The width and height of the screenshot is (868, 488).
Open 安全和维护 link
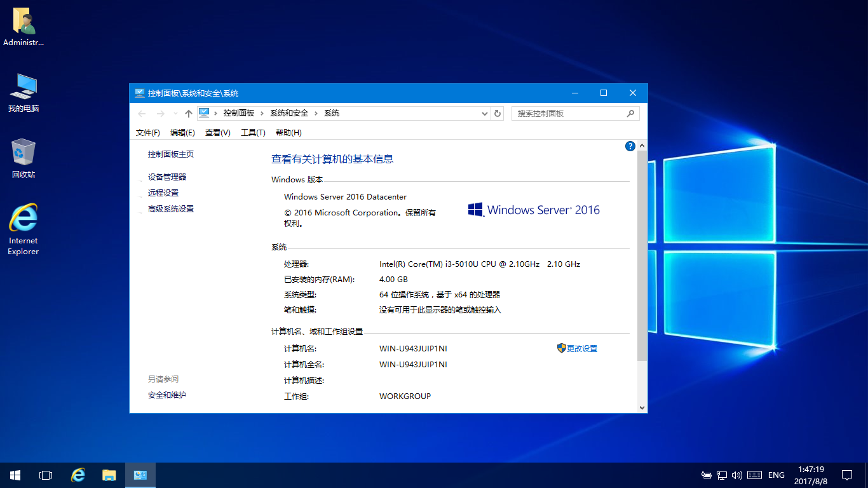pos(167,395)
